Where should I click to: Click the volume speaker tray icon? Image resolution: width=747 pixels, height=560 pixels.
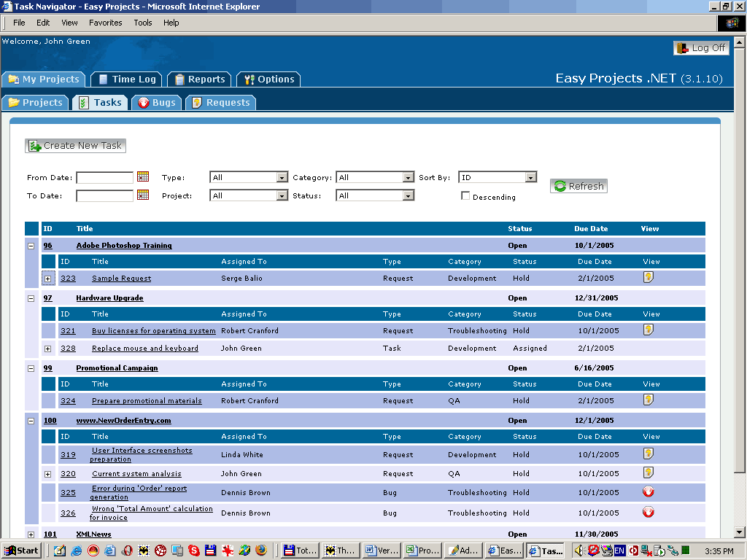click(578, 551)
